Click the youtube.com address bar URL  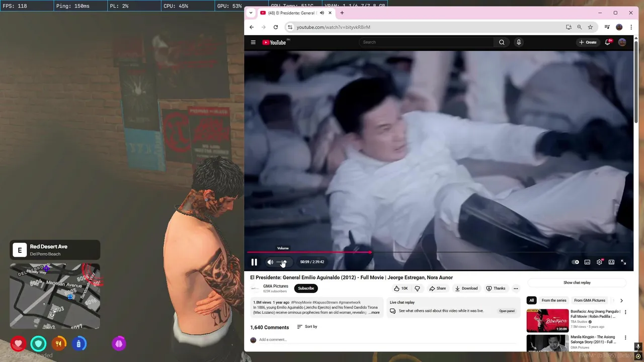[x=333, y=27]
